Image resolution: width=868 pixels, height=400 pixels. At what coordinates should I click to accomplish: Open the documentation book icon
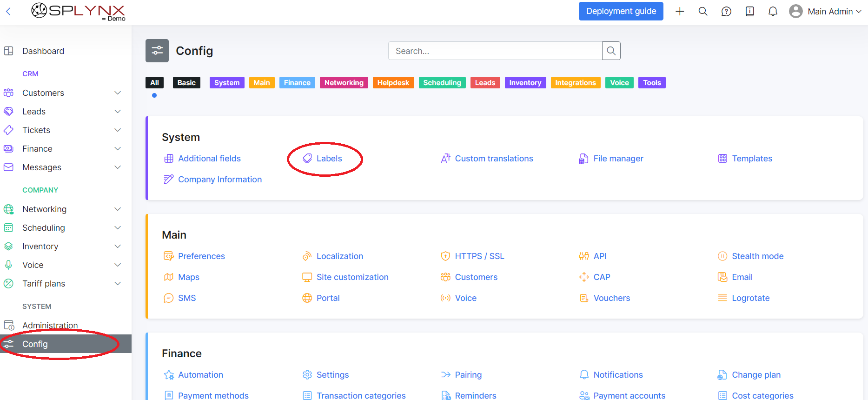coord(749,12)
